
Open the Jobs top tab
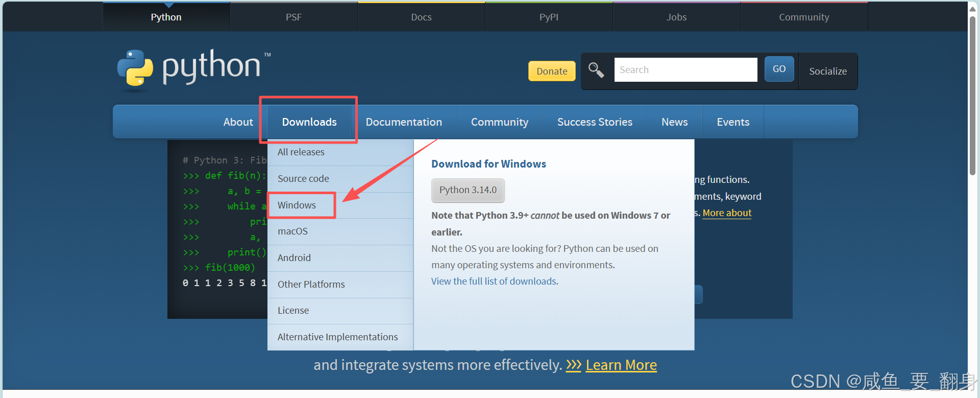click(677, 17)
